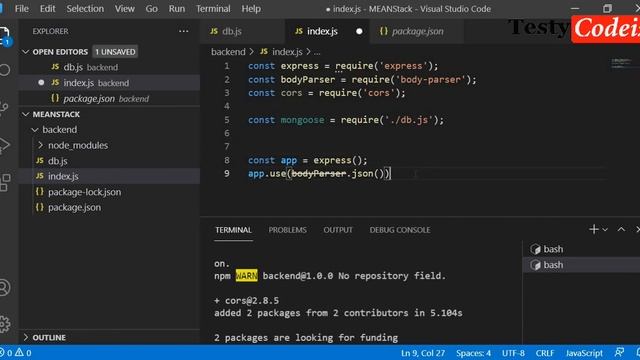Click the new terminal plus icon
Screen dimensions: 640x360
click(x=594, y=229)
